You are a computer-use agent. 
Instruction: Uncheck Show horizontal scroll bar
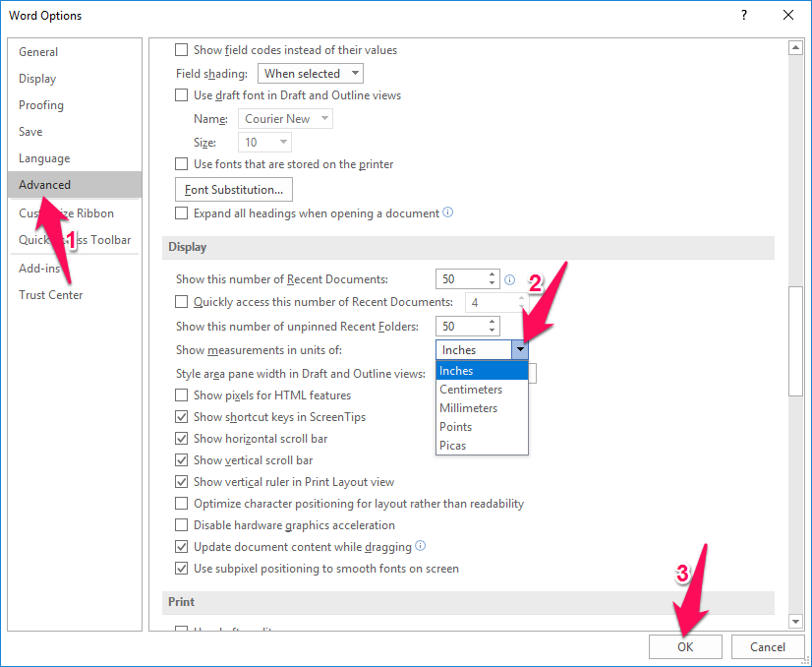coord(181,439)
